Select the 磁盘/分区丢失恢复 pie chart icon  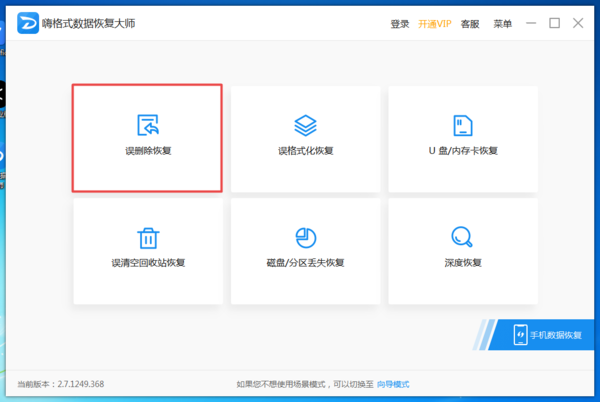pyautogui.click(x=305, y=237)
